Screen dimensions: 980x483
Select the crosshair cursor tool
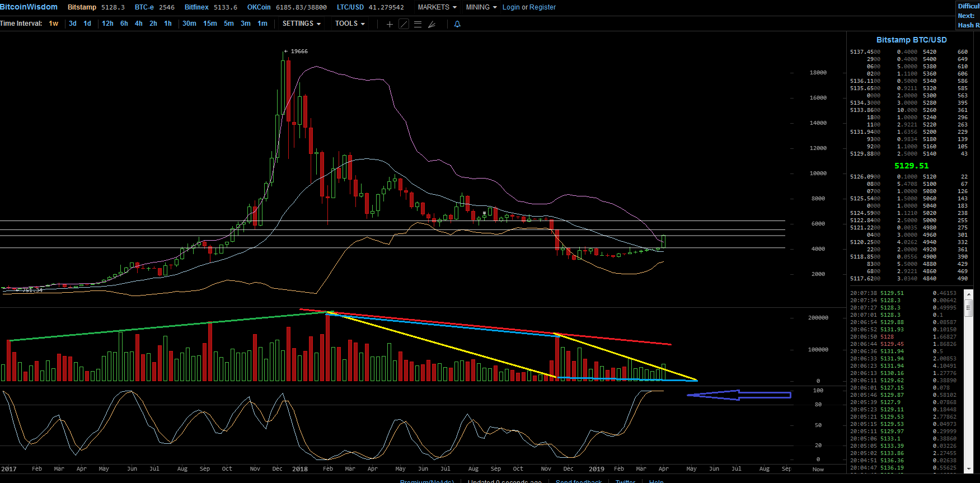(390, 24)
